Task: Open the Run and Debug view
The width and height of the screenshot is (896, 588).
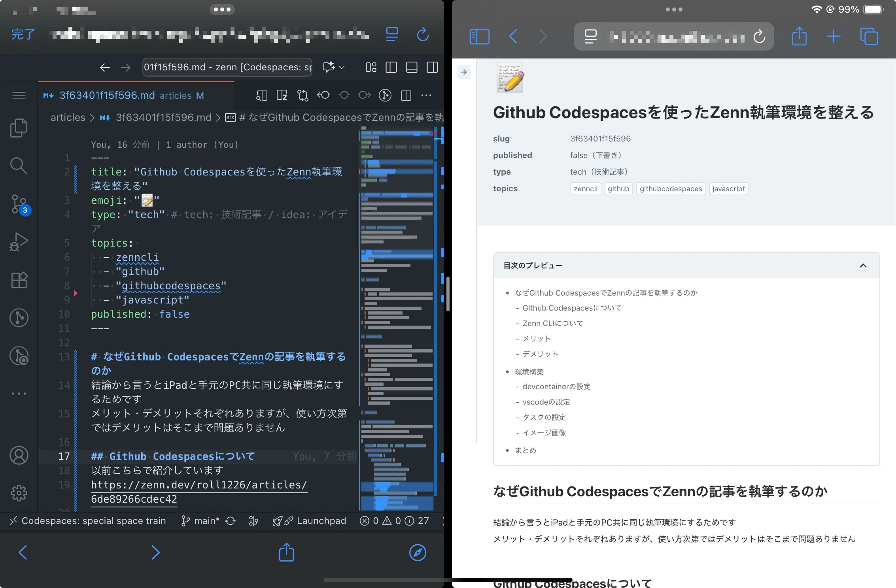Action: pyautogui.click(x=19, y=241)
